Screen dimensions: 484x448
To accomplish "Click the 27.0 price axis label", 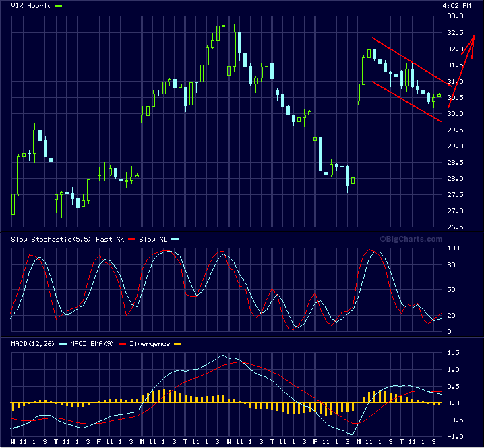I will click(x=455, y=211).
